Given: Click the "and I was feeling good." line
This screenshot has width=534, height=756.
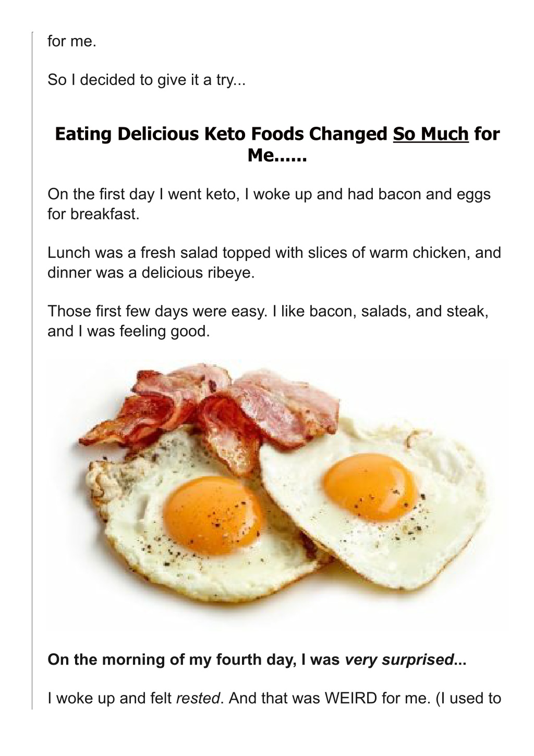Looking at the screenshot, I should [x=128, y=331].
